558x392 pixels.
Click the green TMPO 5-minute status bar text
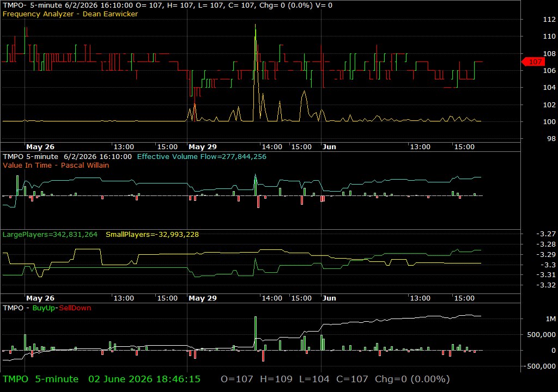pyautogui.click(x=40, y=379)
